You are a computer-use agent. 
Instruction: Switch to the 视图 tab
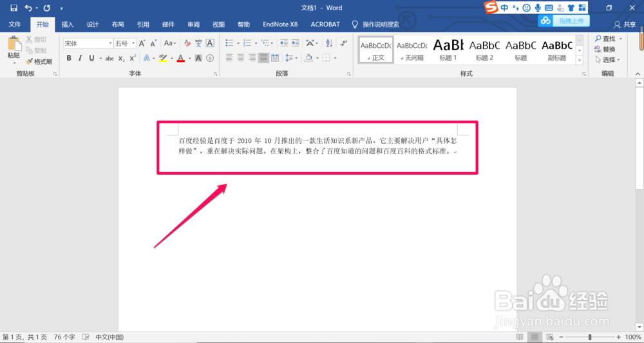point(218,24)
